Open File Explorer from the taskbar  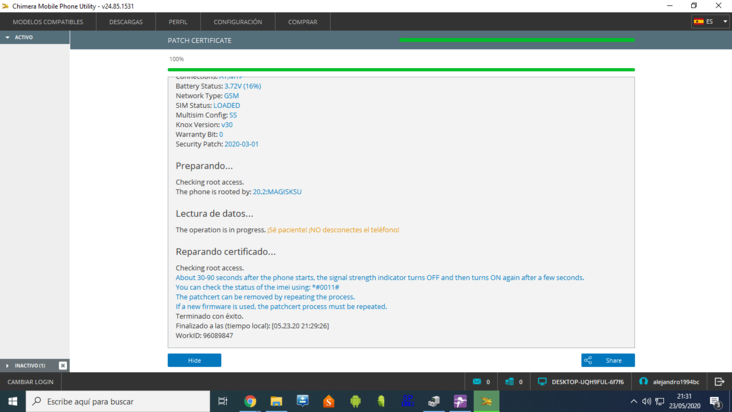click(276, 401)
